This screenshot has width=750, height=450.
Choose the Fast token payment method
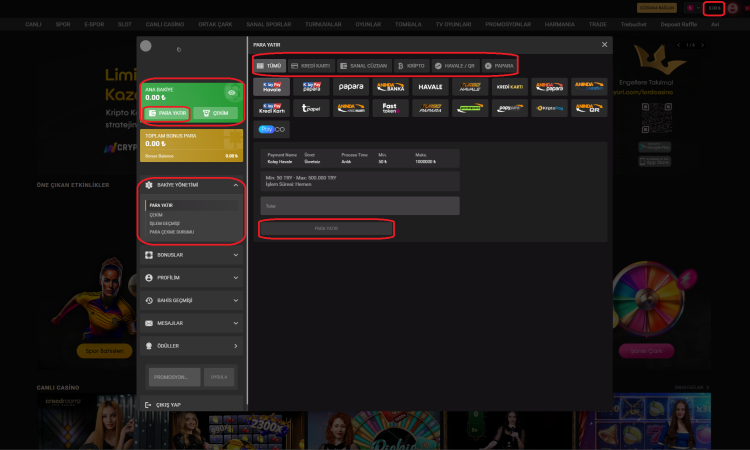390,108
